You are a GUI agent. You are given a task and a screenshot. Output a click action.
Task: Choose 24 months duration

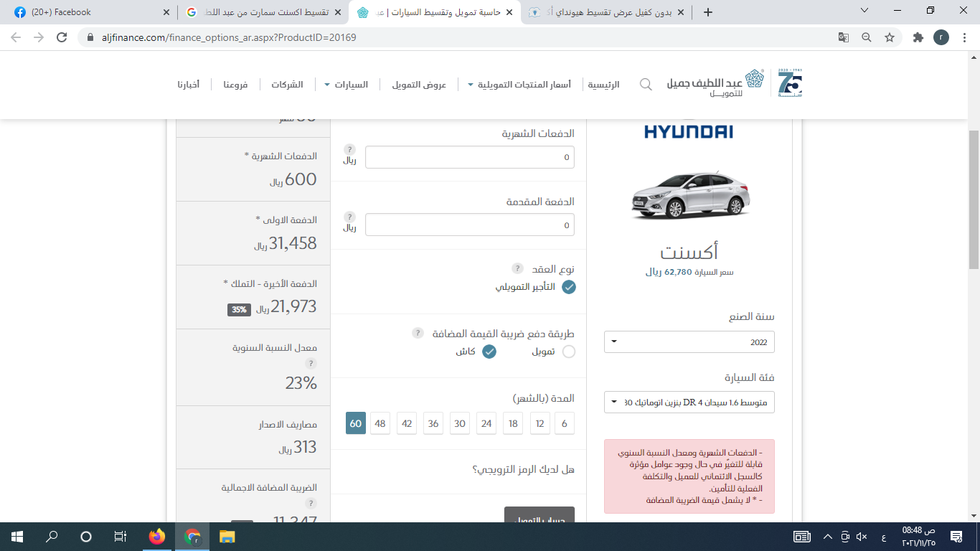486,423
